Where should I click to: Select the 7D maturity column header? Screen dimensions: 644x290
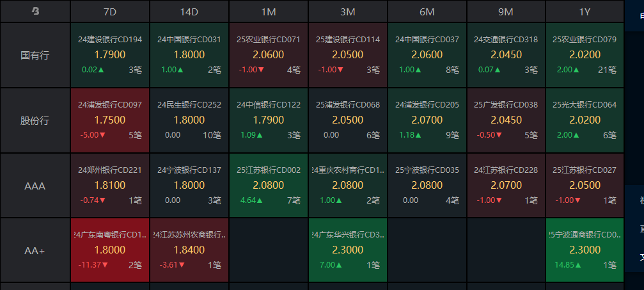coord(109,12)
